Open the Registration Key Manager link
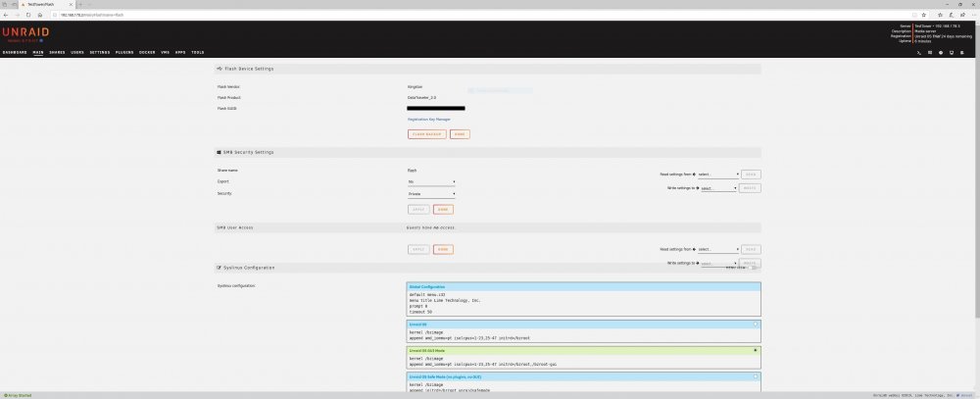 (x=429, y=119)
